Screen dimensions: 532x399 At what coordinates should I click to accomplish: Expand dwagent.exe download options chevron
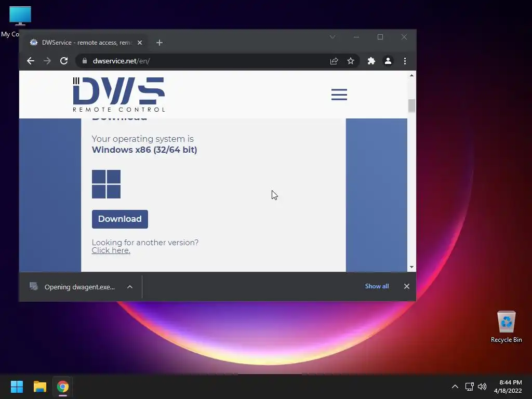coord(129,287)
